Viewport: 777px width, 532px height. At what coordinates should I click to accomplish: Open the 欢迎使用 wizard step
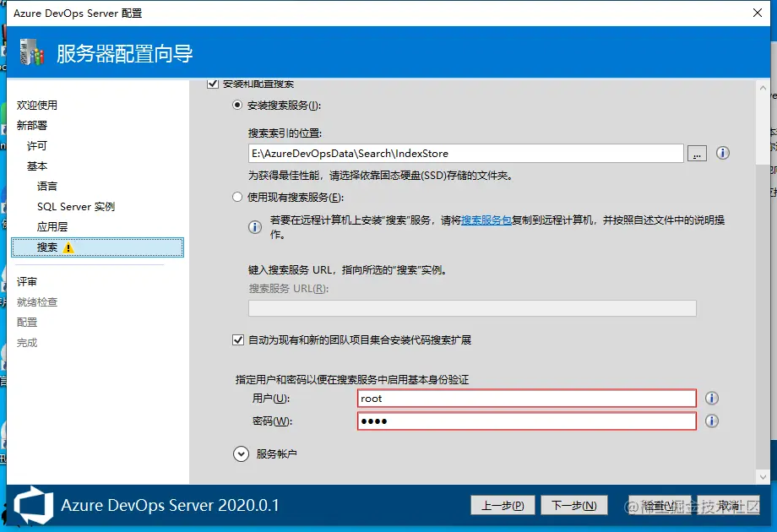point(37,105)
